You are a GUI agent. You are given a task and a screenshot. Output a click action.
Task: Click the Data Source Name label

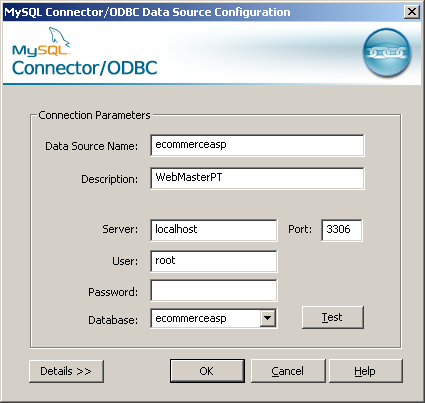[91, 146]
